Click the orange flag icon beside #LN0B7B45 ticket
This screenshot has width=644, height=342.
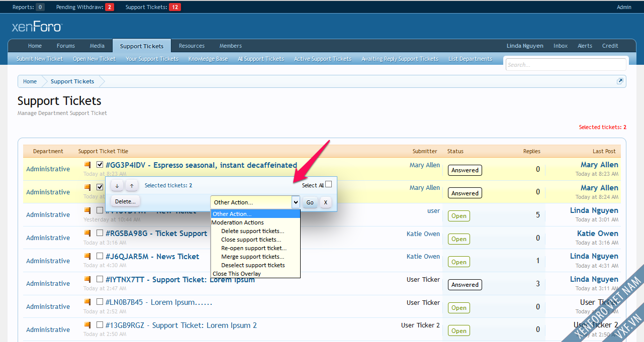click(87, 302)
